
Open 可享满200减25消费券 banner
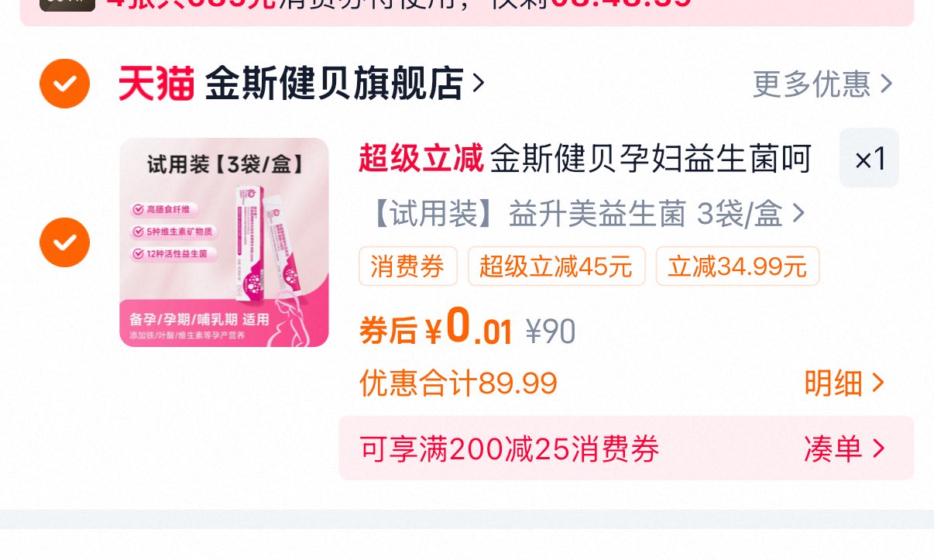point(626,448)
